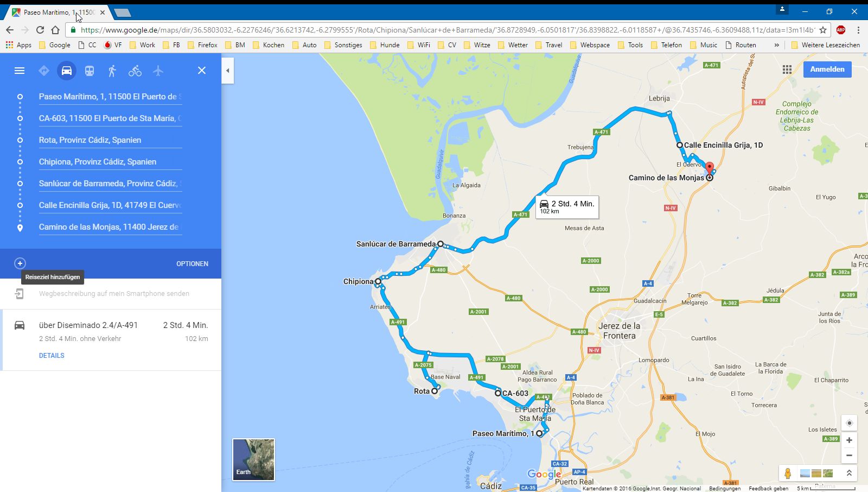Open the Adblock Plus extension
Image resolution: width=868 pixels, height=492 pixels.
pos(841,30)
